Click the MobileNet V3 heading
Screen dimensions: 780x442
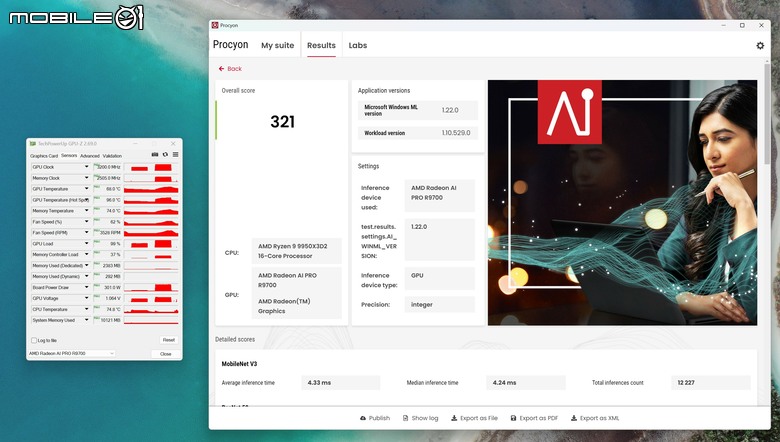pos(239,364)
